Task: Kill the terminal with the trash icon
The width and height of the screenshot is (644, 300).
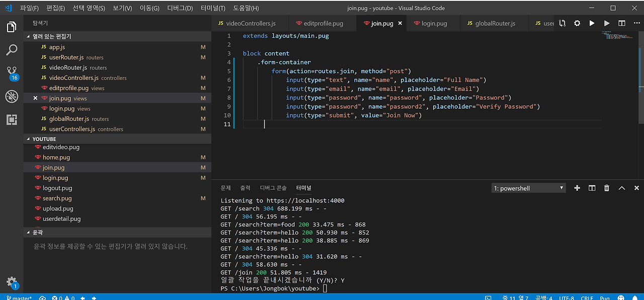Action: 607,188
